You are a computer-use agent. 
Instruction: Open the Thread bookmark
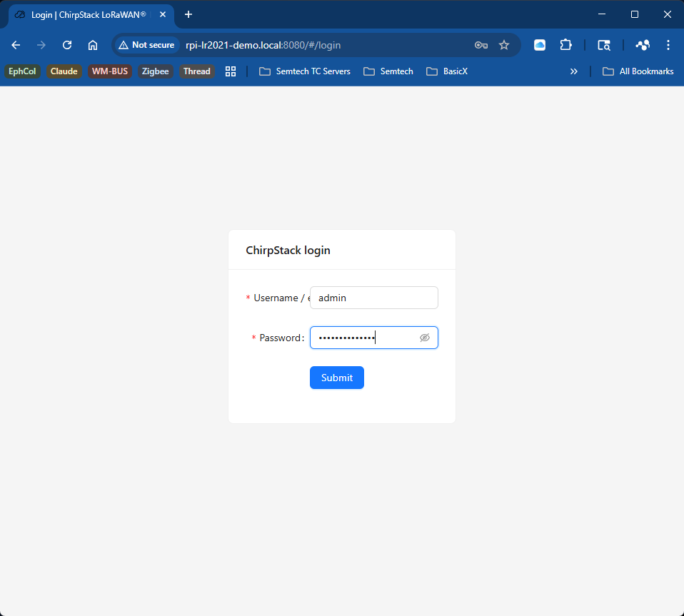197,71
